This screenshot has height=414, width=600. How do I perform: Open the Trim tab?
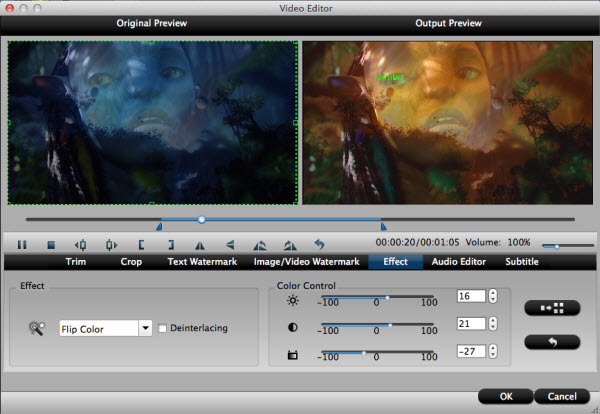76,262
